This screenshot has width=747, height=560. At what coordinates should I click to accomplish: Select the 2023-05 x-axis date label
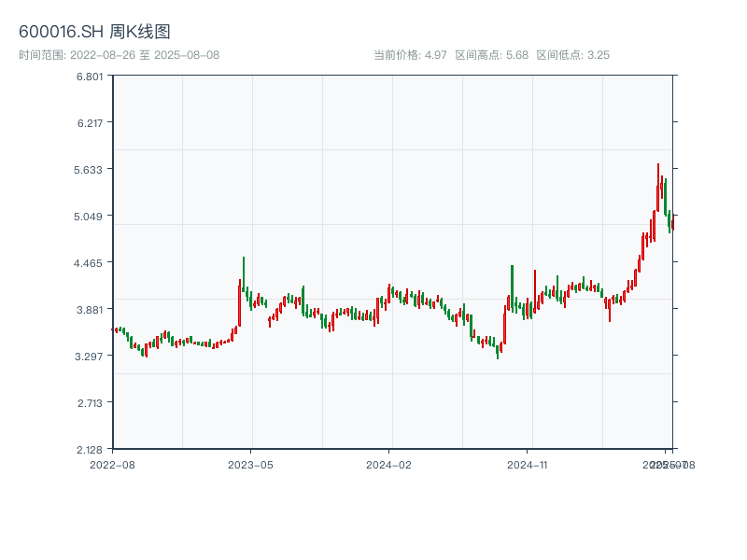(x=250, y=464)
